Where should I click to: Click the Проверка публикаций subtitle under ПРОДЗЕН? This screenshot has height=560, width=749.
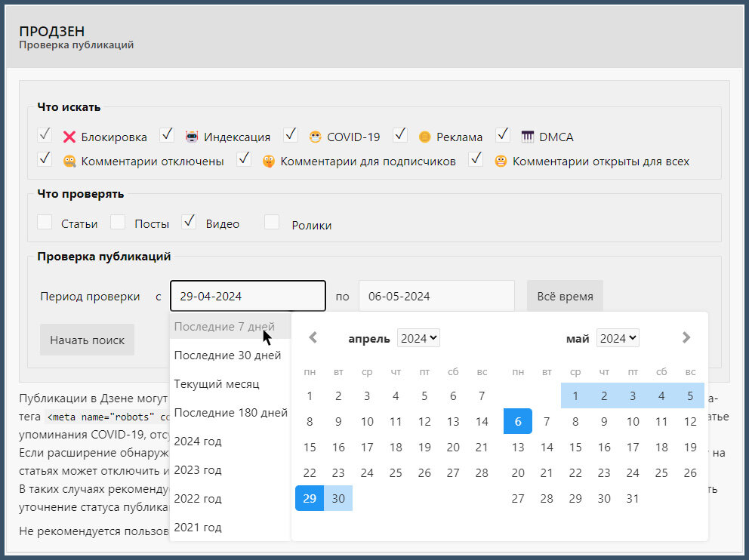(76, 45)
